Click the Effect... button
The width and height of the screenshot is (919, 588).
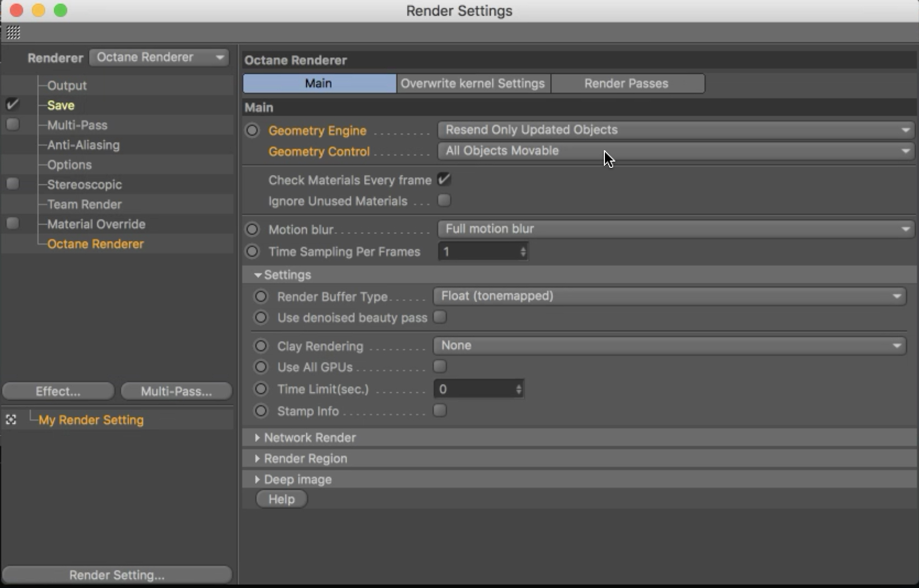58,391
